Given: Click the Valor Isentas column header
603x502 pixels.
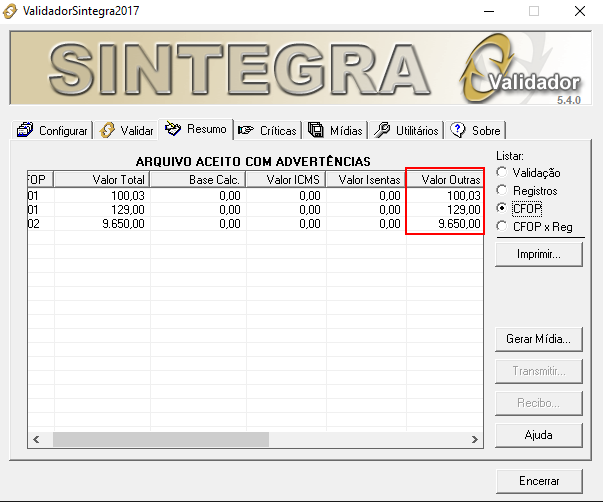Looking at the screenshot, I should tap(366, 180).
